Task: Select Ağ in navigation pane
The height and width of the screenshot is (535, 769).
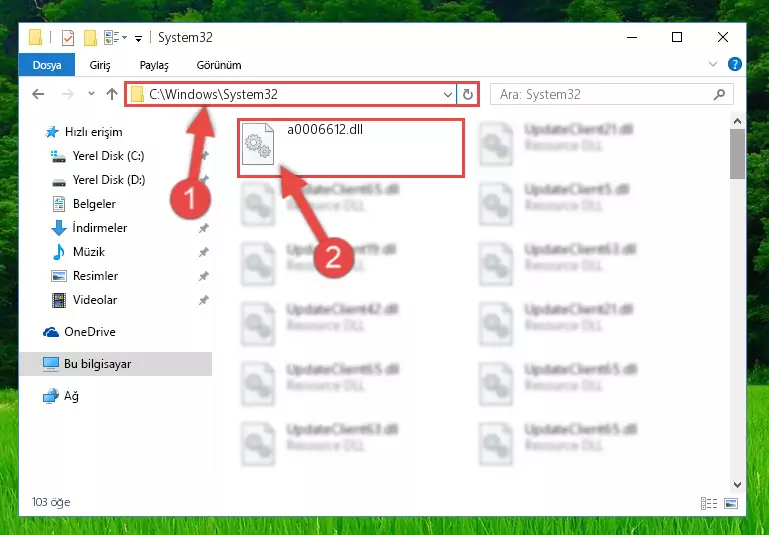Action: [71, 396]
